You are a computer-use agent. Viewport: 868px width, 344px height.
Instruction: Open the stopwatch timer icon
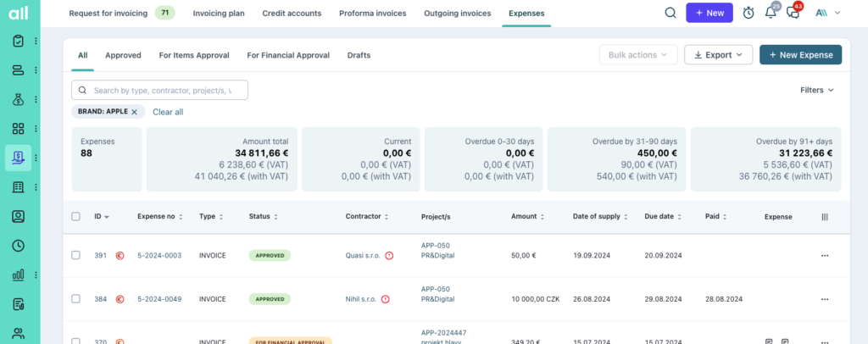point(748,13)
